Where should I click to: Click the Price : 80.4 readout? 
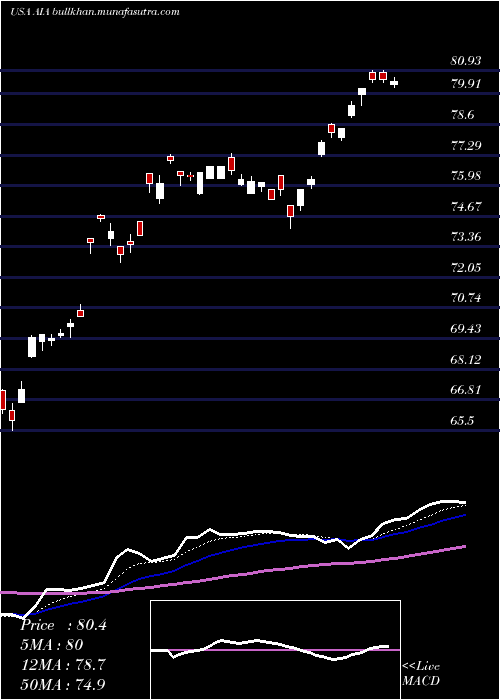(x=63, y=625)
